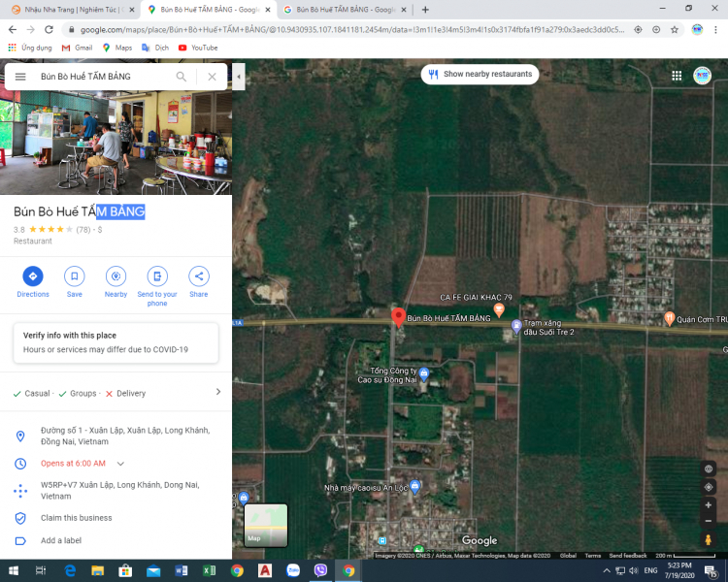Open Ứng dụng apps shortcut
Screen dimensions: 728x582
coord(30,48)
